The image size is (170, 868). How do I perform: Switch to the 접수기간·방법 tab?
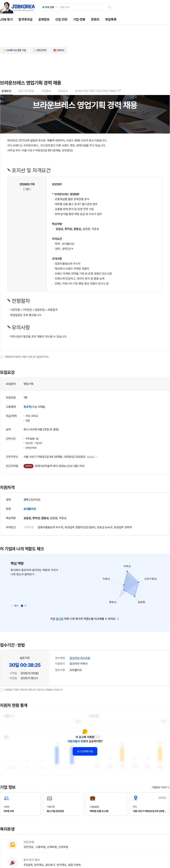point(26,91)
